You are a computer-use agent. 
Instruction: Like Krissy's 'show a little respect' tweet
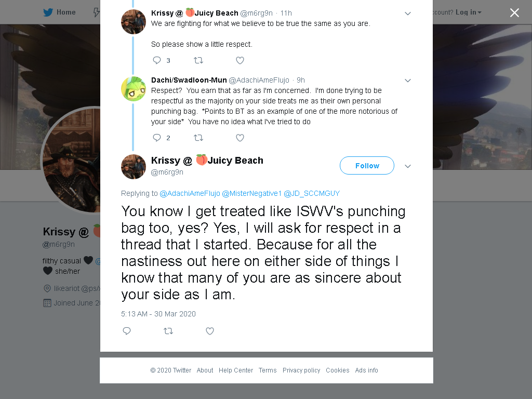point(240,60)
